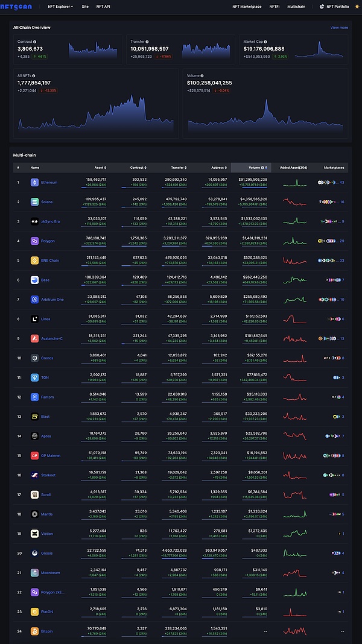Screen dimensions: 362x644
Task: Click the View more link
Action: point(338,27)
